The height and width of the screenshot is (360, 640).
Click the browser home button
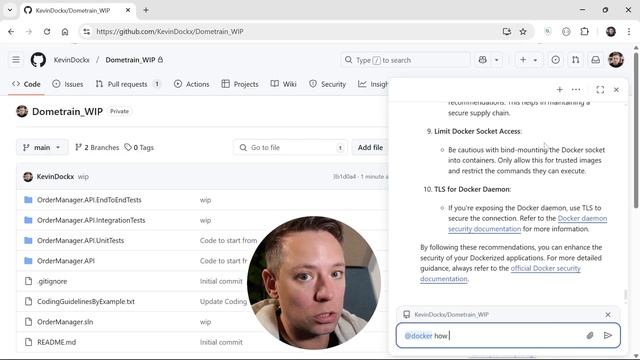click(x=65, y=31)
